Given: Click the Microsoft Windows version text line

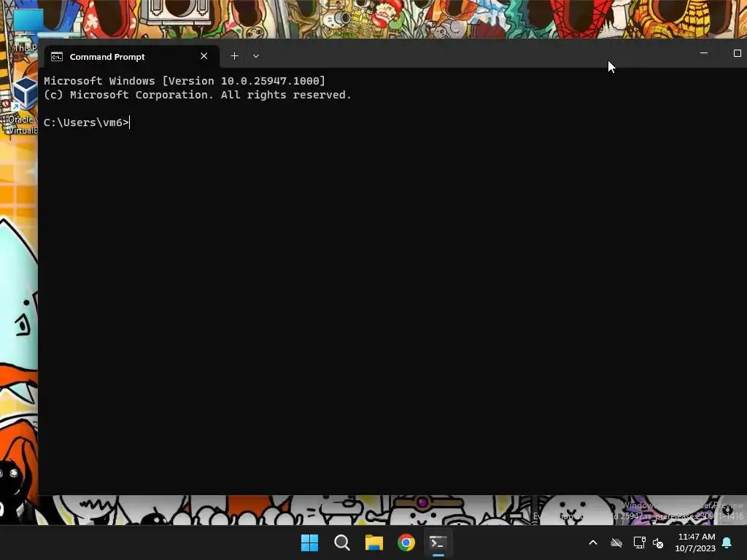Looking at the screenshot, I should [185, 81].
